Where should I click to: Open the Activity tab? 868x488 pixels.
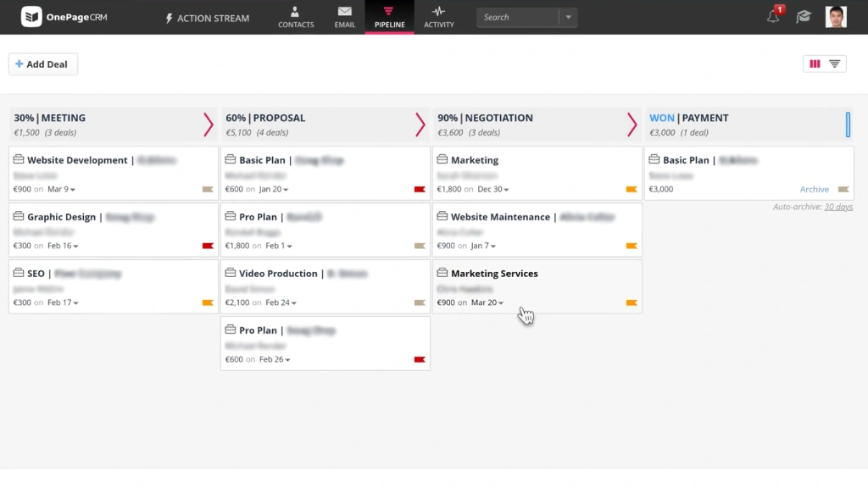[x=438, y=17]
